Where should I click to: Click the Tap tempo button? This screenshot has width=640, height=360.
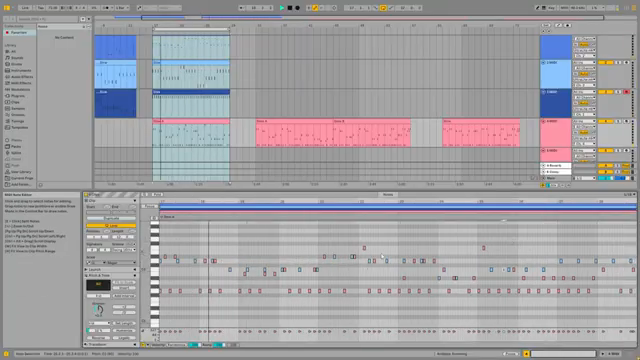click(x=40, y=8)
